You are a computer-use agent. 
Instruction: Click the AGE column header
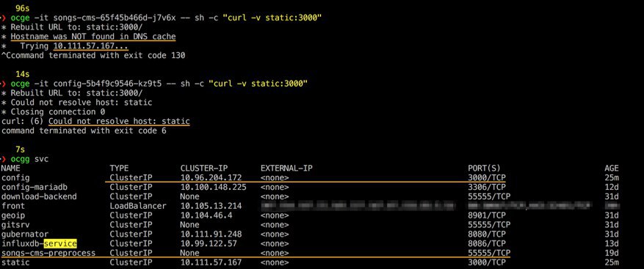click(x=612, y=168)
